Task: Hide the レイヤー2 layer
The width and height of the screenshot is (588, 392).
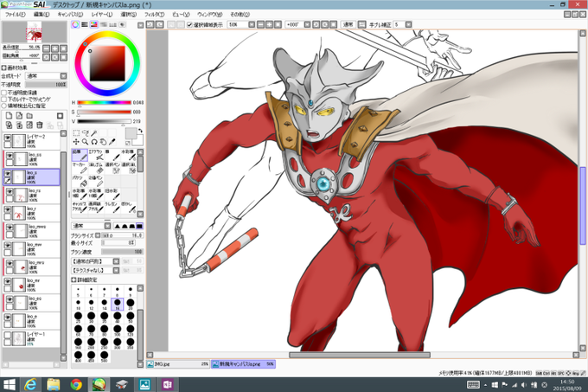Action: [x=8, y=138]
